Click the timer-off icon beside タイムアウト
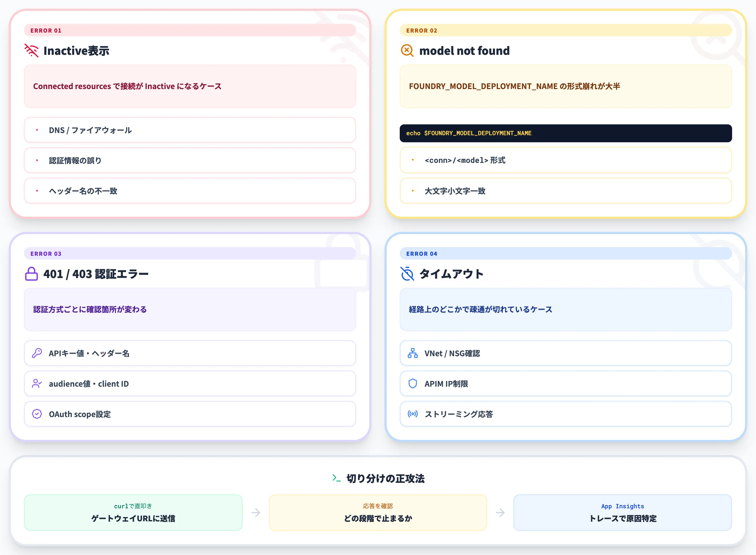The image size is (756, 555). 407,274
